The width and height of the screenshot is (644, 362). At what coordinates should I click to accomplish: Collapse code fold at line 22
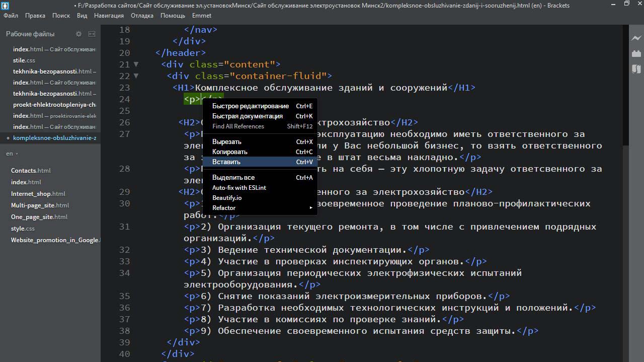pos(136,76)
